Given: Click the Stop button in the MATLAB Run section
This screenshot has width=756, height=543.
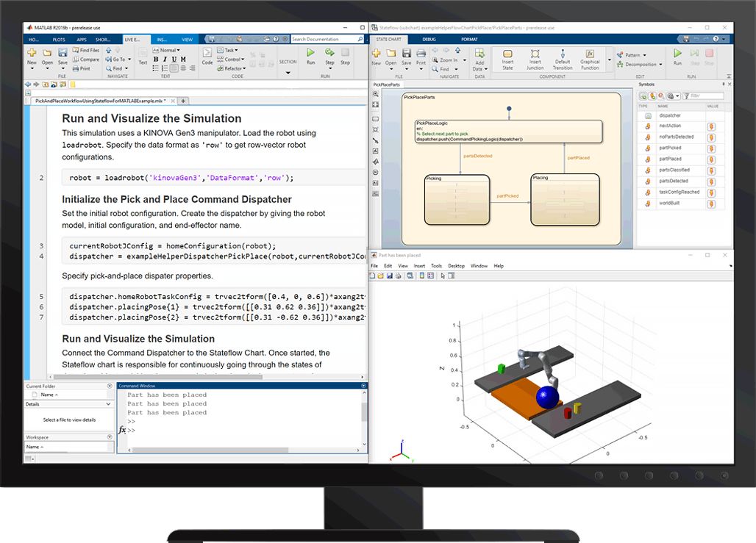Looking at the screenshot, I should [345, 56].
